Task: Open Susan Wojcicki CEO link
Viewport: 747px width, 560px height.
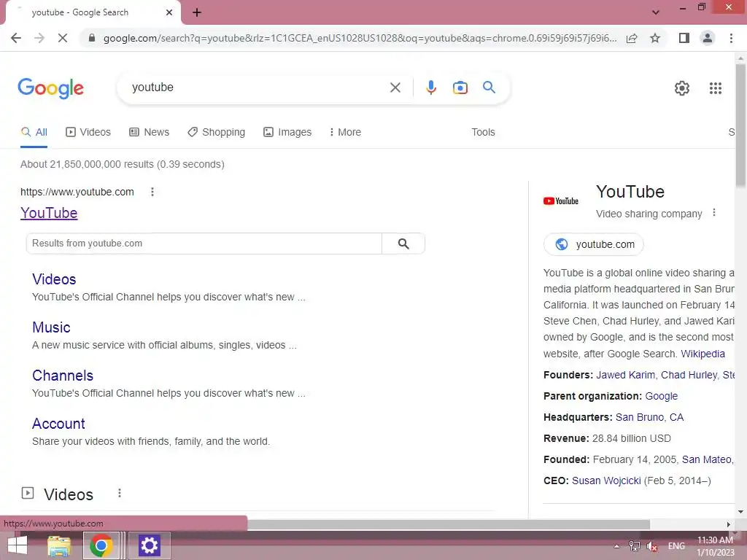Action: click(x=606, y=481)
